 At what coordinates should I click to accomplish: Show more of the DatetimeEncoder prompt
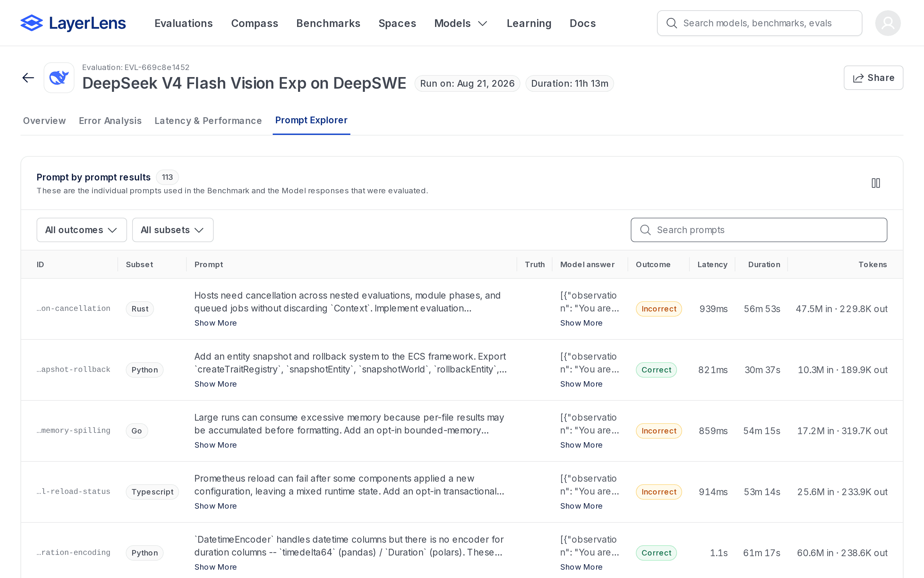(215, 567)
